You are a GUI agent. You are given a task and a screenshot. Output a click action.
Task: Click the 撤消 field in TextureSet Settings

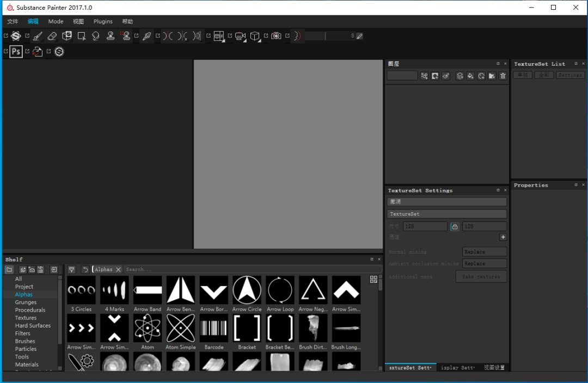click(447, 202)
